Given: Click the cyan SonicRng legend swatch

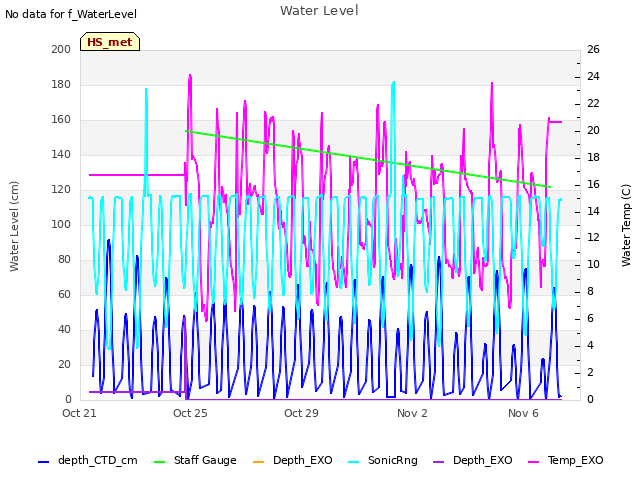Looking at the screenshot, I should (353, 462).
